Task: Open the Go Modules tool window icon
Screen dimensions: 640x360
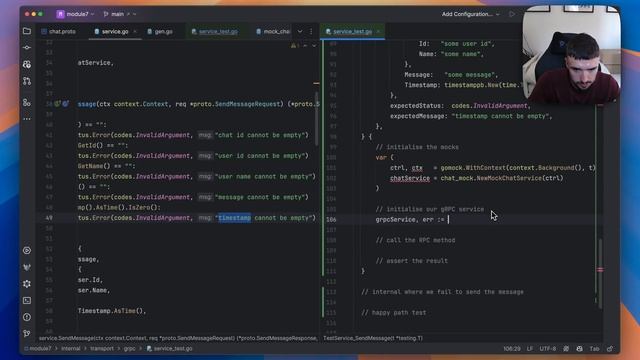Action: click(x=27, y=267)
